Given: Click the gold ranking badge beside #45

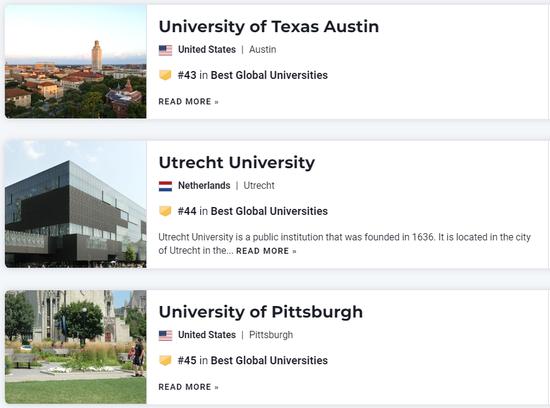Looking at the screenshot, I should tap(165, 360).
